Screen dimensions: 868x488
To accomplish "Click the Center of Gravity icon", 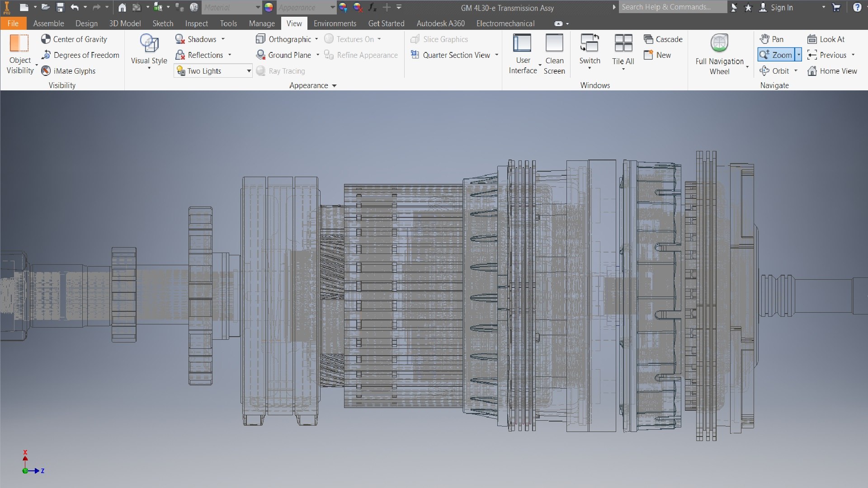I will [x=46, y=39].
